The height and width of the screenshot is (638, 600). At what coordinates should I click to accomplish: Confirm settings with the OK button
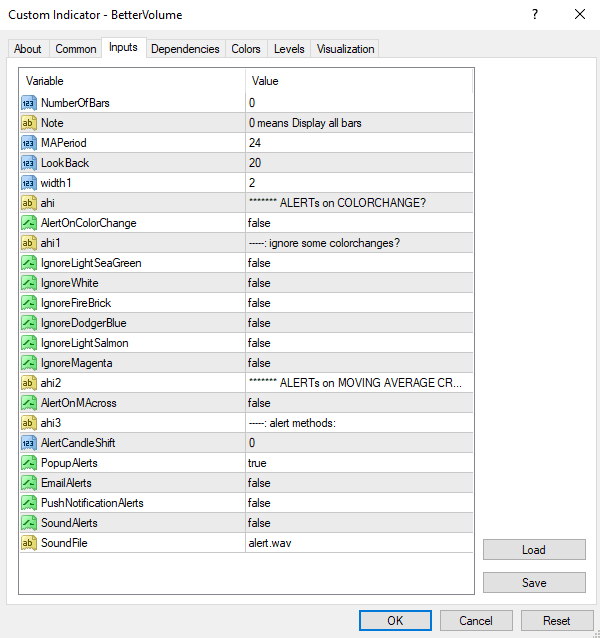click(395, 621)
